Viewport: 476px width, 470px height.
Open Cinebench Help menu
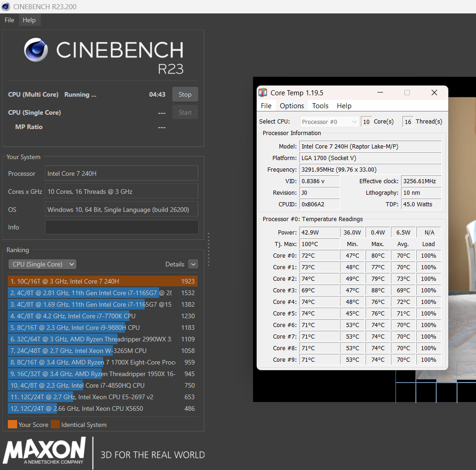[29, 20]
